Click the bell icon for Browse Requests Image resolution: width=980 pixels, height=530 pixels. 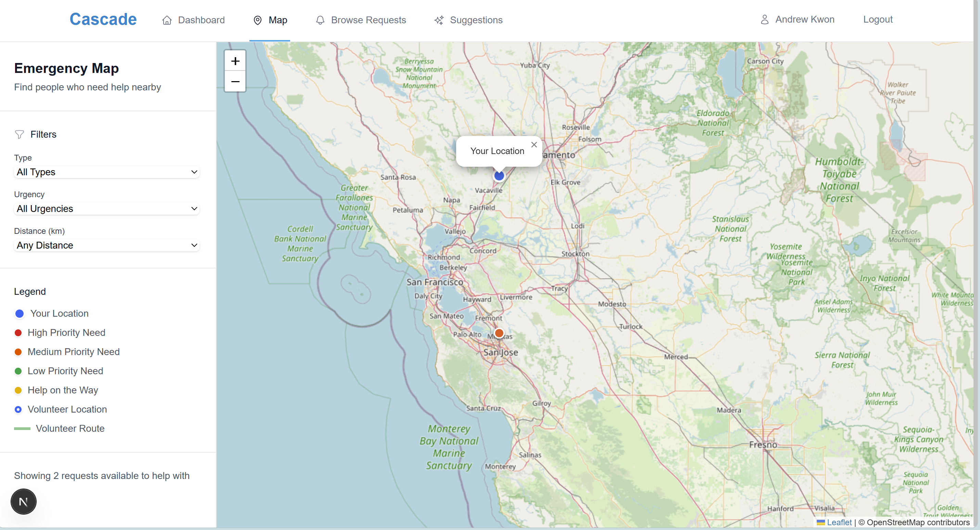pos(320,20)
